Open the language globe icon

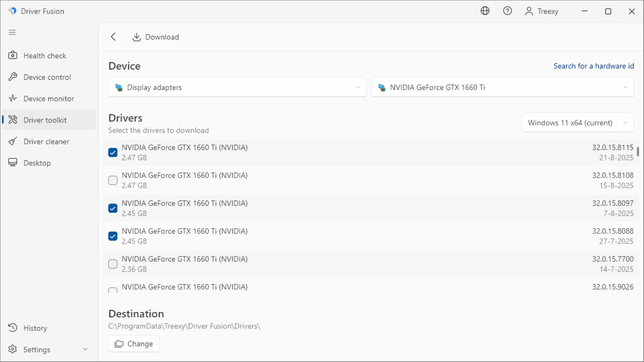click(x=485, y=11)
